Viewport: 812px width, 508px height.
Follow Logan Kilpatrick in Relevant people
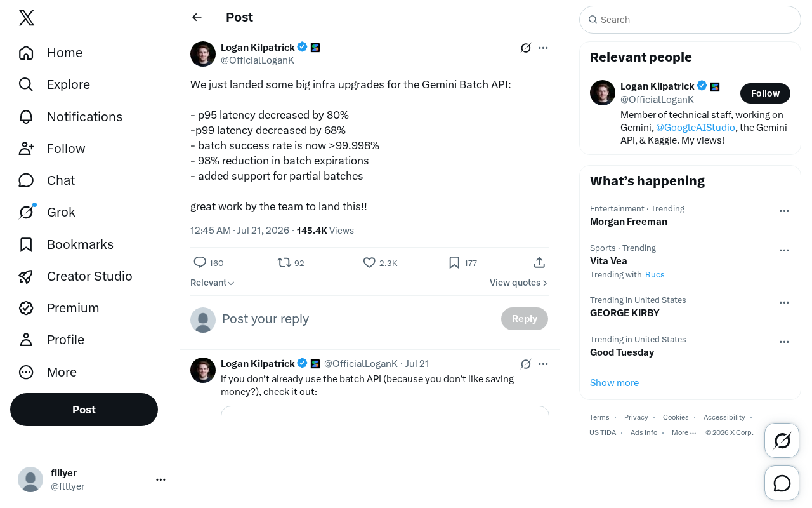765,93
